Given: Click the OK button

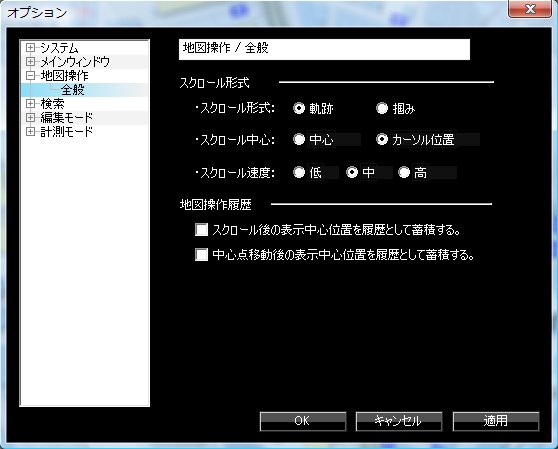Looking at the screenshot, I should [x=303, y=421].
